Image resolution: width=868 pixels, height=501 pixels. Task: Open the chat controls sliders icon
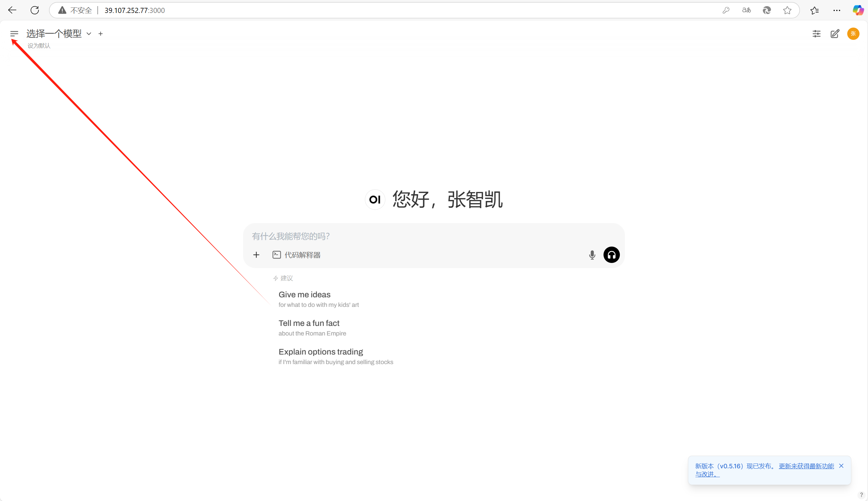coord(816,34)
